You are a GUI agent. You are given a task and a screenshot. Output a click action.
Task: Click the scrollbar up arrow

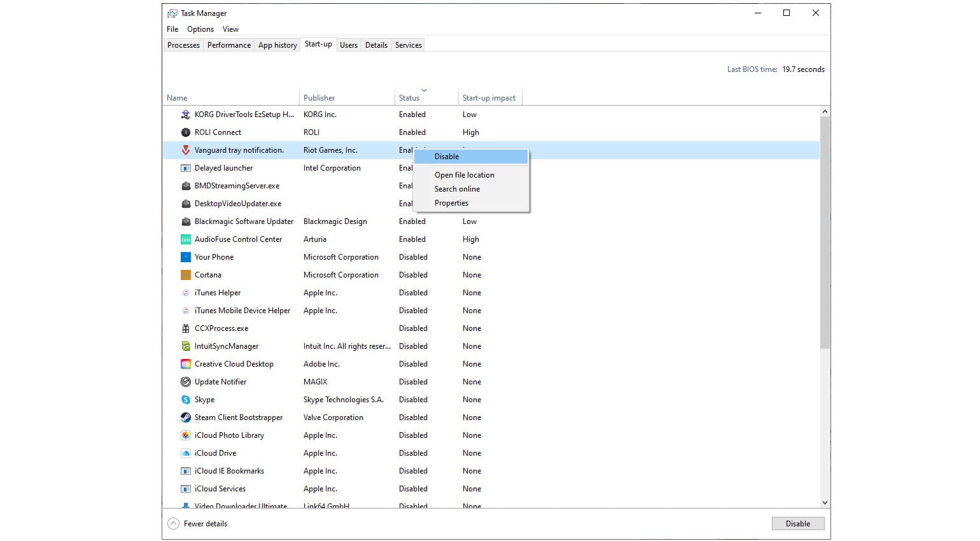pyautogui.click(x=825, y=112)
